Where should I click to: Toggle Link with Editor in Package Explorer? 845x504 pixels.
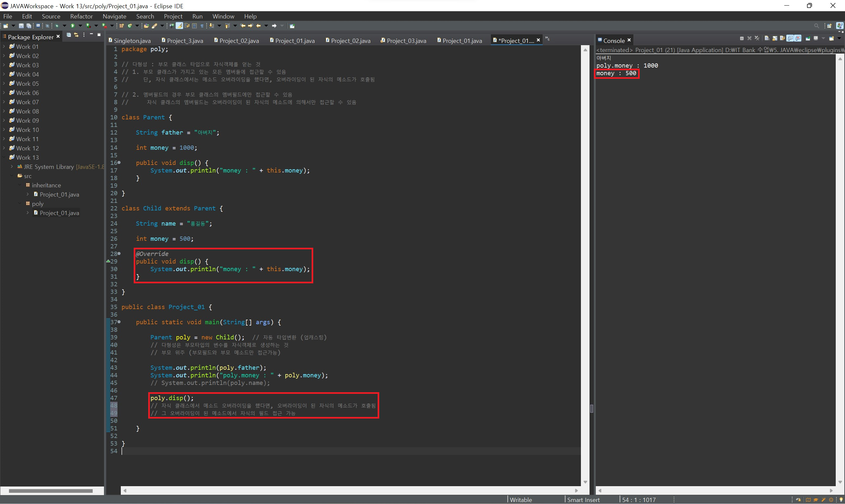[x=76, y=35]
